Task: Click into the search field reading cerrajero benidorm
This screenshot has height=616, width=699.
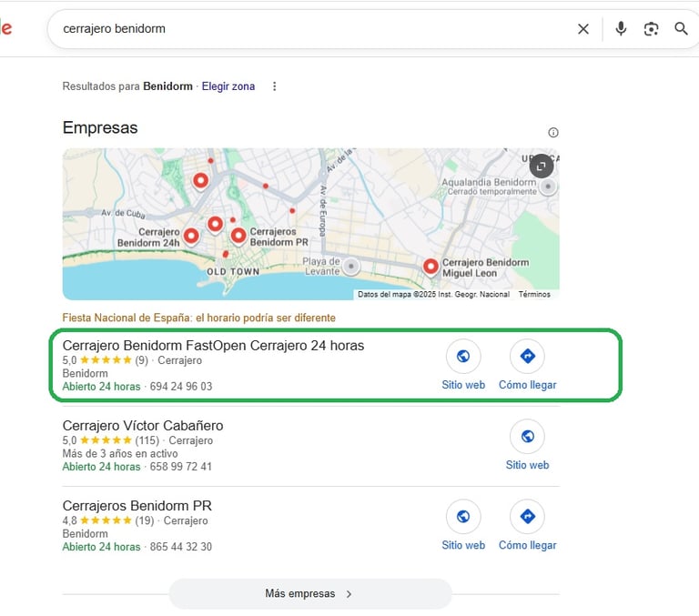Action: click(312, 29)
